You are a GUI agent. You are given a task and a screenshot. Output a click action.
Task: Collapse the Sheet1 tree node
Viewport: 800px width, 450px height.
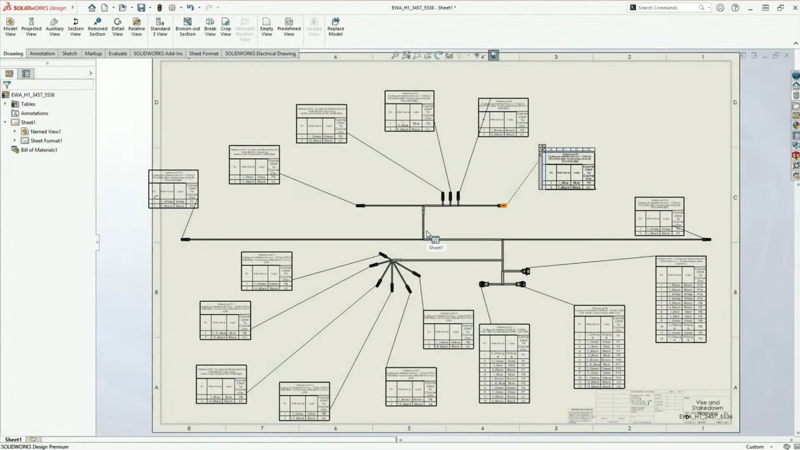pyautogui.click(x=5, y=122)
